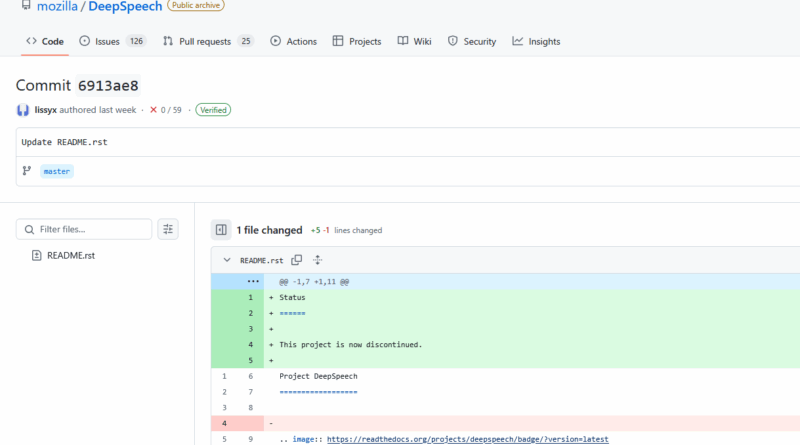Open the Wiki tab

coord(414,41)
